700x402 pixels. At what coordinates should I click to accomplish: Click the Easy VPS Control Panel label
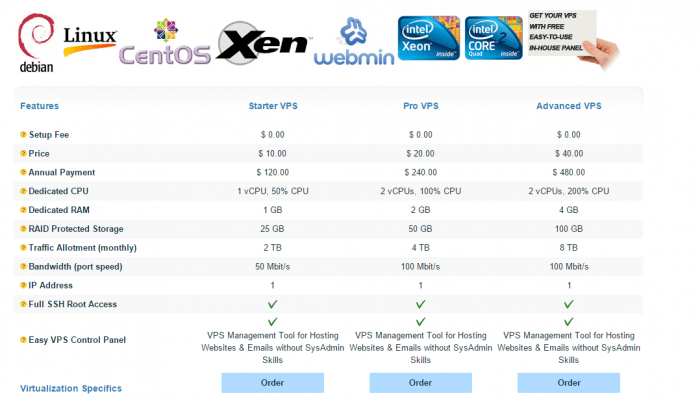click(x=77, y=339)
